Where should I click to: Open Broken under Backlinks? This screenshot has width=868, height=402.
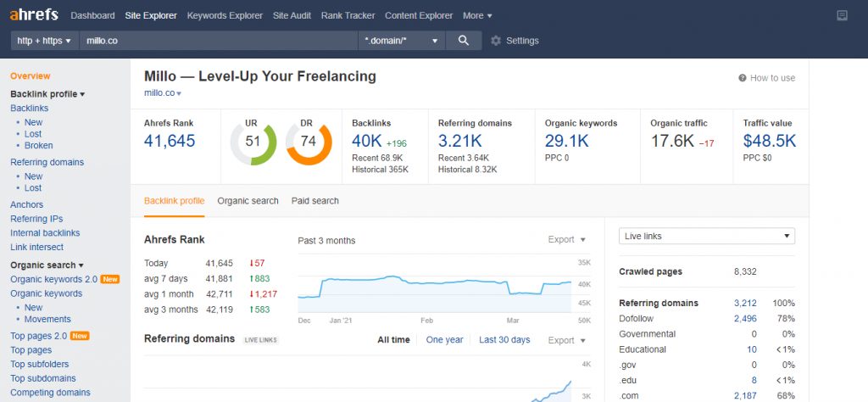(39, 146)
